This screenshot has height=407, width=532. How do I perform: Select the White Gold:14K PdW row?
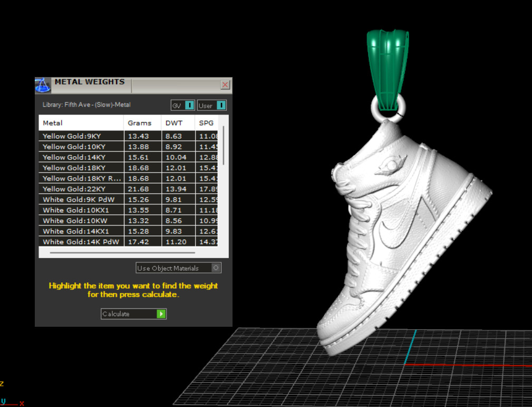(128, 242)
